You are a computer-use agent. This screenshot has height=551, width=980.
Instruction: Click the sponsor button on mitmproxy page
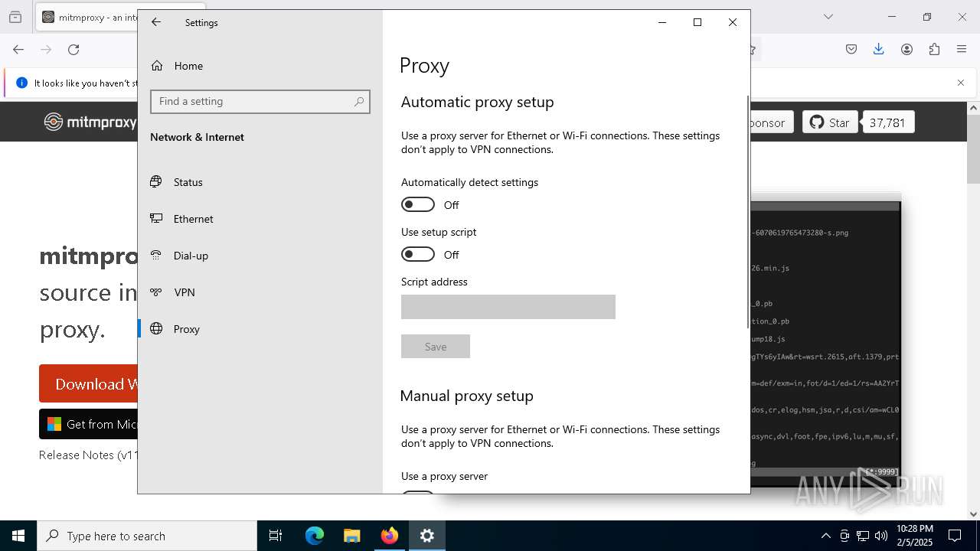770,122
